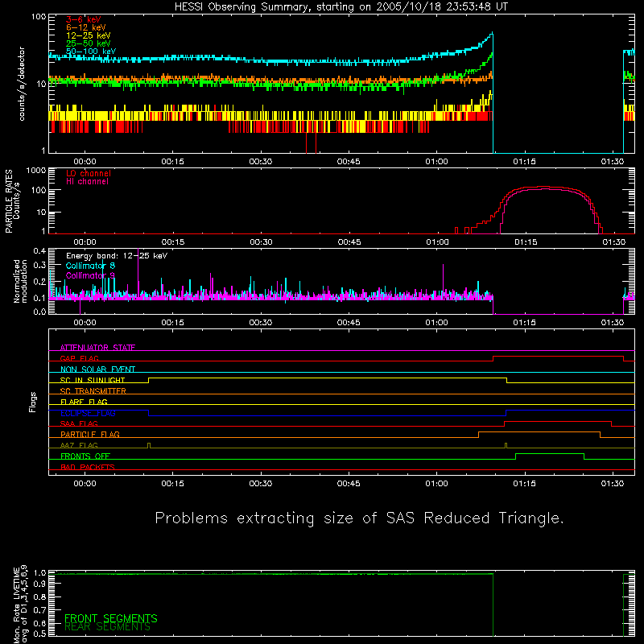Click the HI channel legend label

coord(87,181)
